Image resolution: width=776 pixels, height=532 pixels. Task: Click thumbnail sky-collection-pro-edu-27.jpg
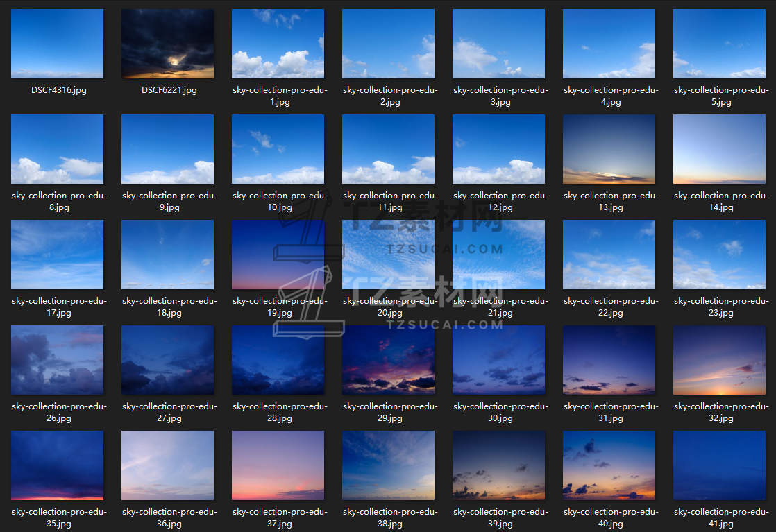(x=168, y=359)
